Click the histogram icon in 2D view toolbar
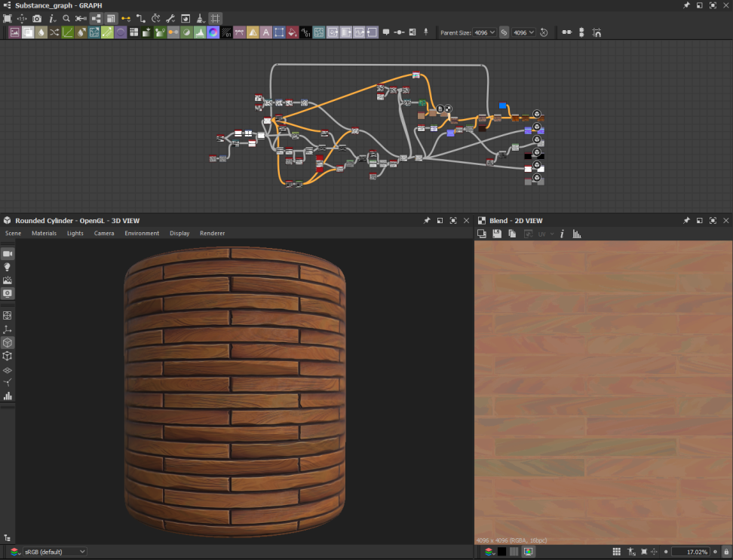 click(577, 234)
